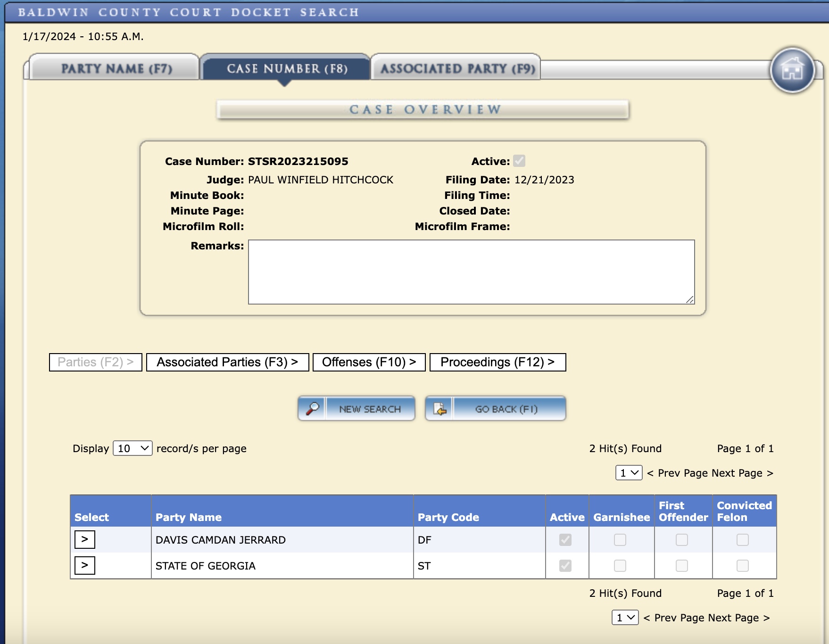Click the First Offender column header
This screenshot has width=829, height=644.
(x=683, y=511)
